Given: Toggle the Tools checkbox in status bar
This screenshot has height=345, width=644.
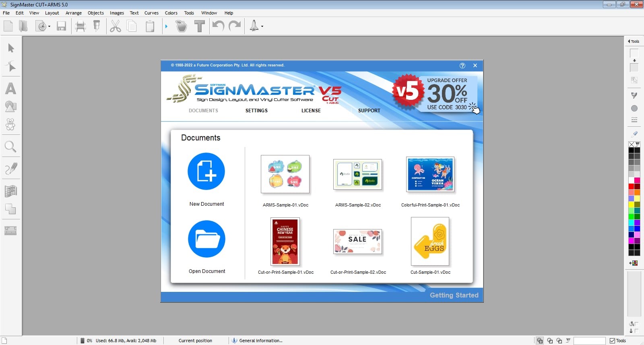Looking at the screenshot, I should pos(612,341).
